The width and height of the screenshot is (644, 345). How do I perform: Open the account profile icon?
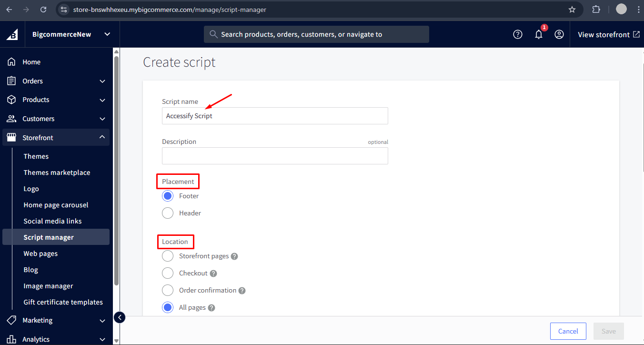coord(559,34)
